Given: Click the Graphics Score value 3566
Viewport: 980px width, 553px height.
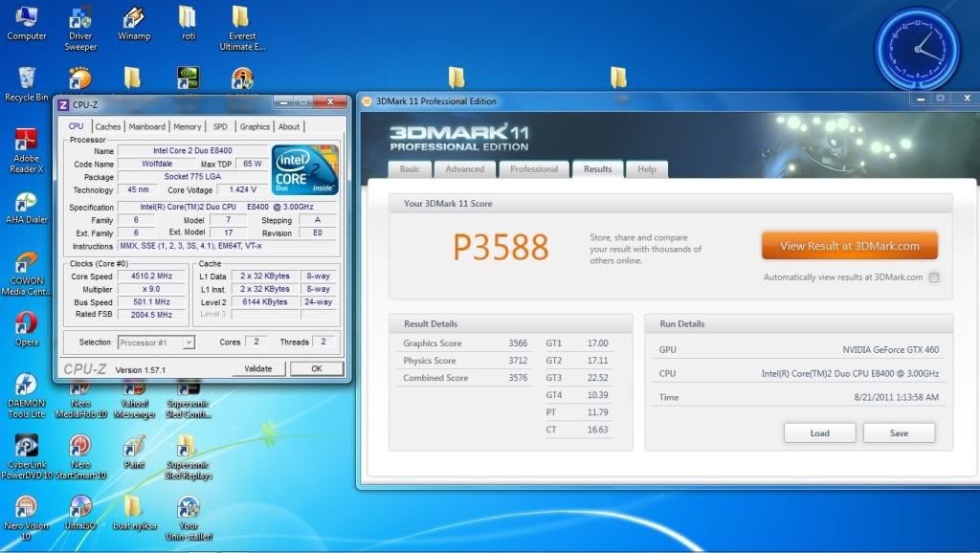Looking at the screenshot, I should point(518,343).
